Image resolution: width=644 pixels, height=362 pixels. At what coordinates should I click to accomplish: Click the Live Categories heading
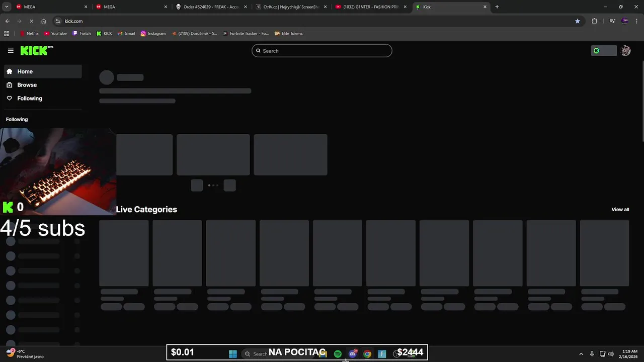point(146,210)
